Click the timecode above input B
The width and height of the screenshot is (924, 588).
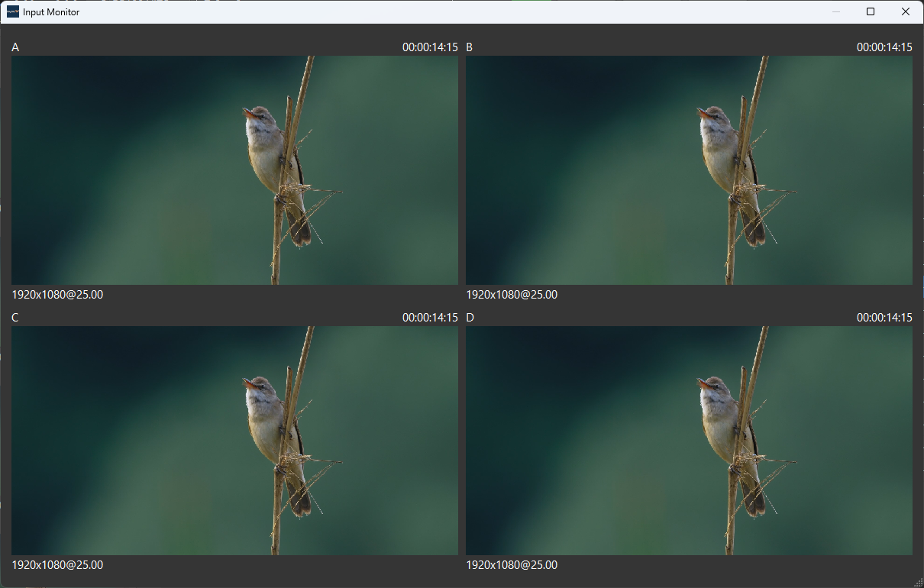pyautogui.click(x=884, y=47)
